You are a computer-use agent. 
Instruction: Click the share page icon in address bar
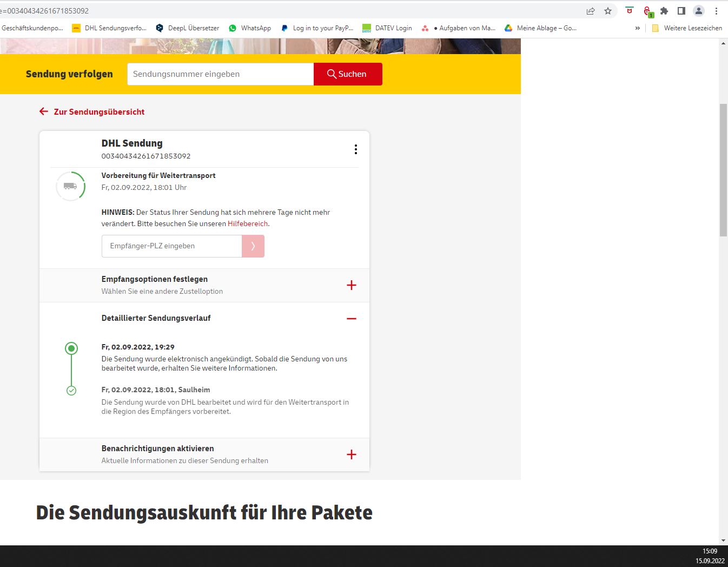pyautogui.click(x=591, y=11)
